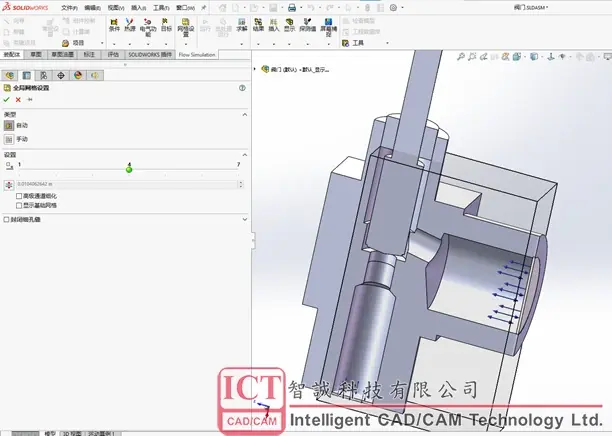Viewport: 612px width, 436px height.
Task: Click the minimum gap size input field
Action: pyautogui.click(x=127, y=184)
